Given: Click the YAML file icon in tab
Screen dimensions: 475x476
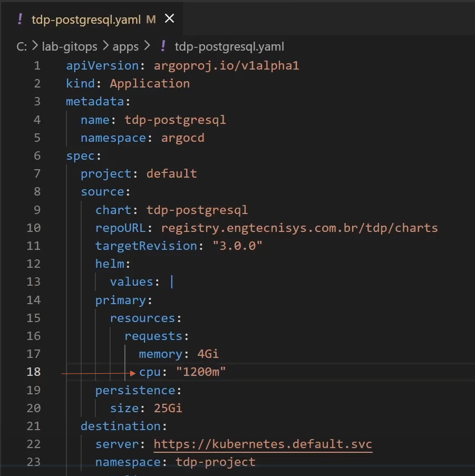Looking at the screenshot, I should [20, 20].
